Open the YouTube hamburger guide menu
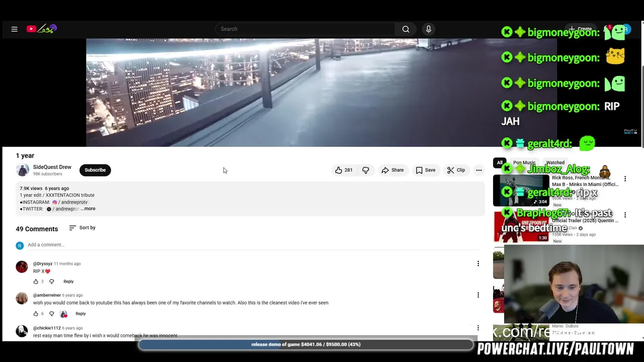 coord(15,29)
